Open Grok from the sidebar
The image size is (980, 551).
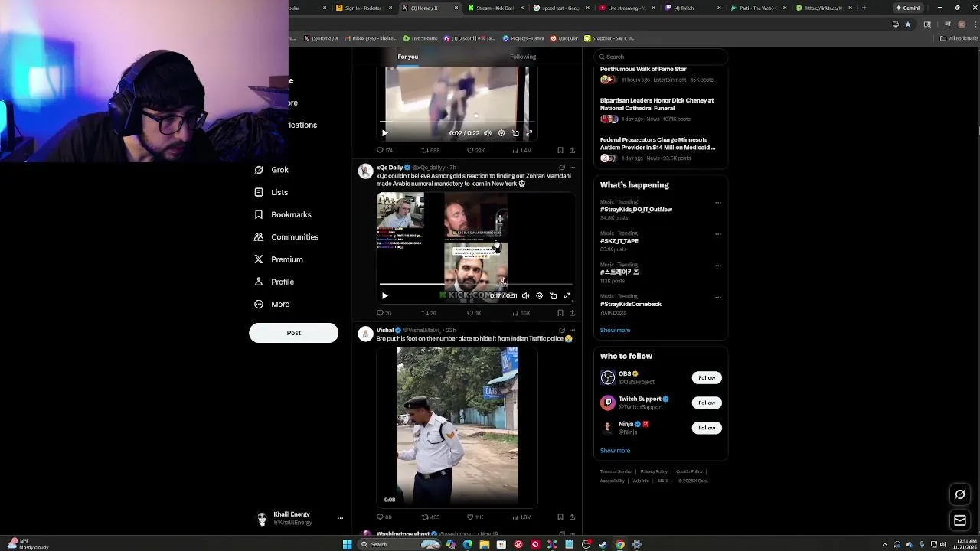coord(272,170)
